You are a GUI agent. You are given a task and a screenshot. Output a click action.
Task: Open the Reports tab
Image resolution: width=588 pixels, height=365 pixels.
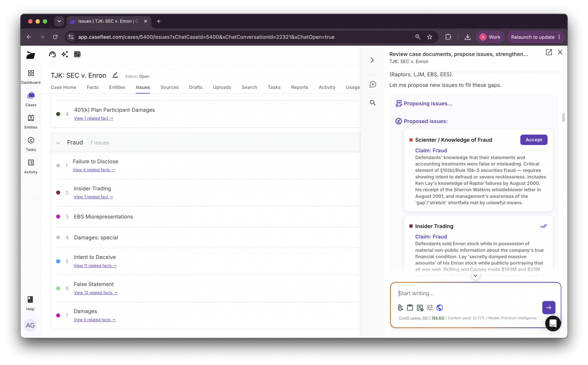[299, 87]
